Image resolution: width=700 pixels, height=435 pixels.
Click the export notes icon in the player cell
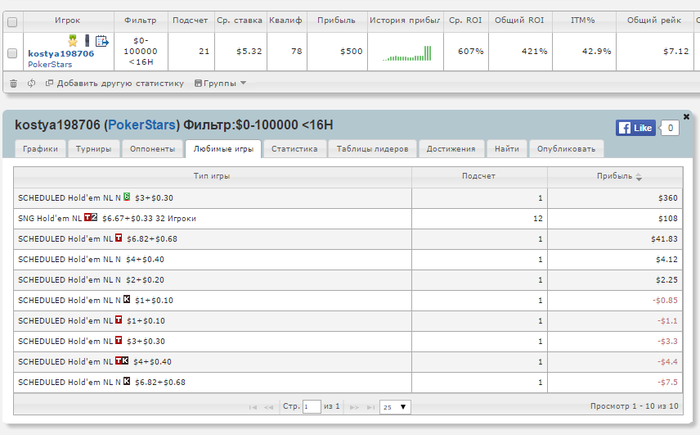point(102,42)
